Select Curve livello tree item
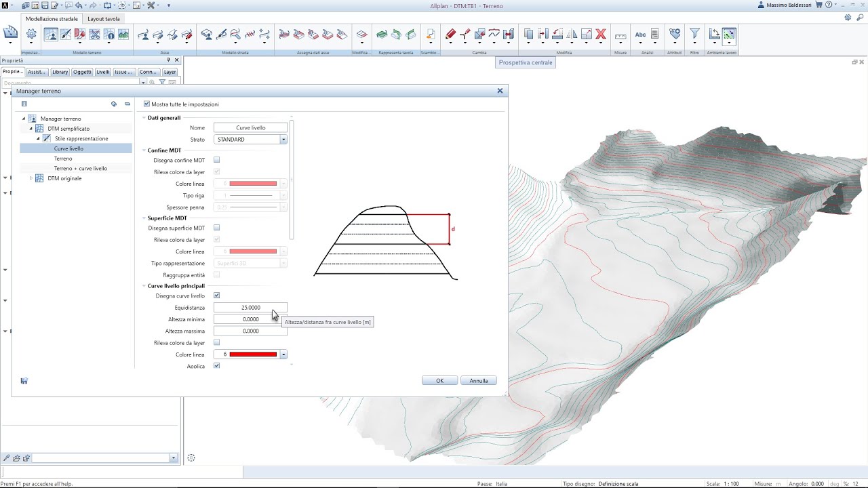This screenshot has height=488, width=868. click(x=69, y=148)
